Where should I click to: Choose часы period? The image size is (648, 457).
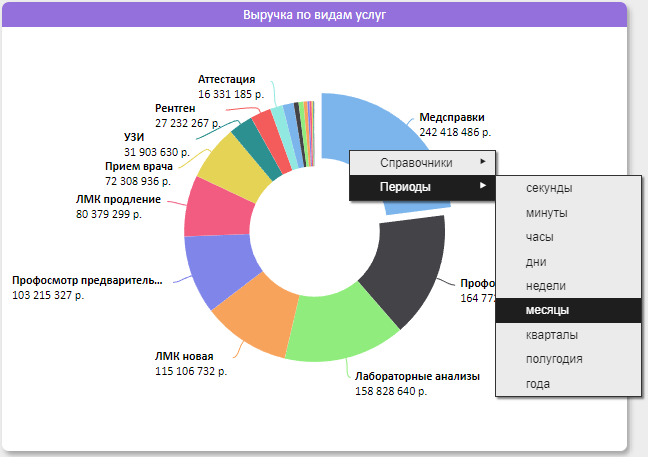click(568, 237)
